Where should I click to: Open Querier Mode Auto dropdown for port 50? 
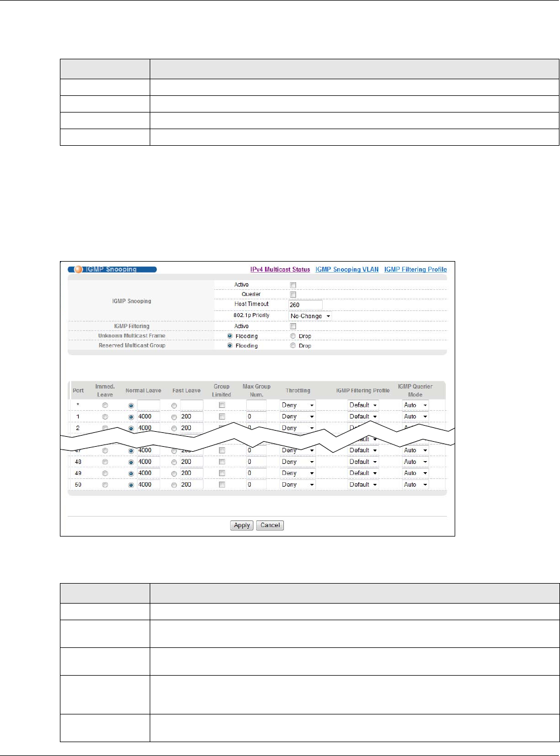tap(416, 484)
